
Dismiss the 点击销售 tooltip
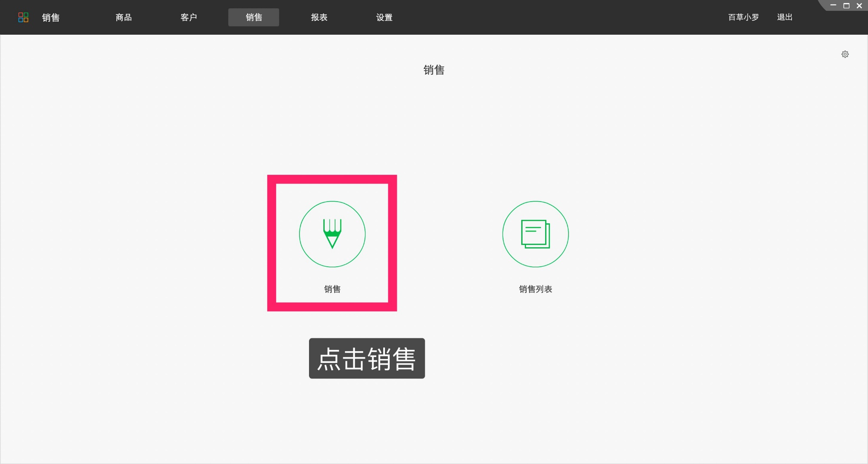367,359
